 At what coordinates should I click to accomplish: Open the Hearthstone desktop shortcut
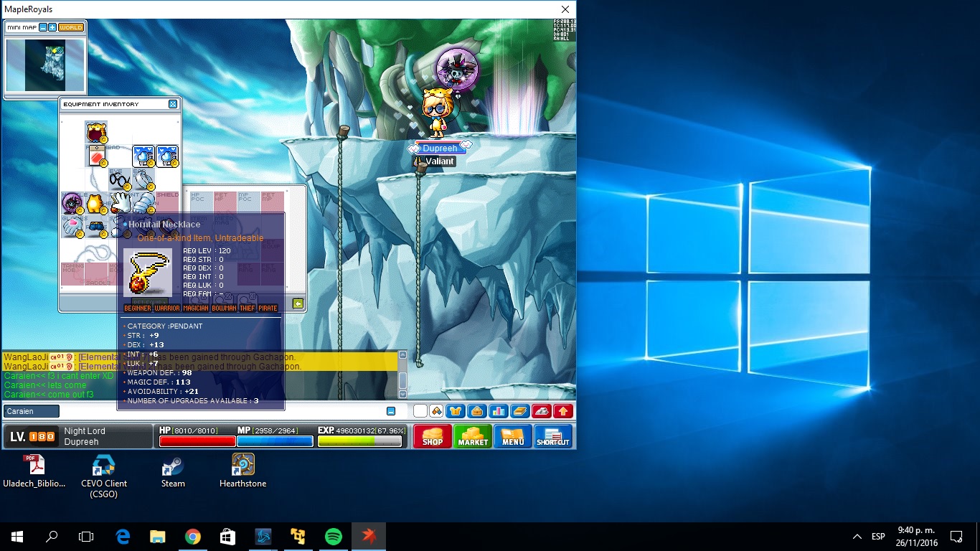(x=242, y=471)
